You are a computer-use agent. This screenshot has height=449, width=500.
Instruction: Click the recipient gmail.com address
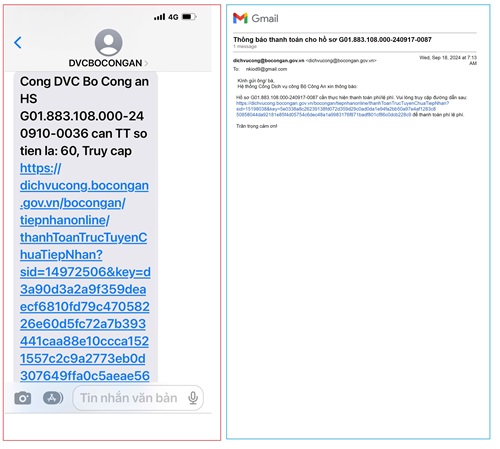coord(266,69)
